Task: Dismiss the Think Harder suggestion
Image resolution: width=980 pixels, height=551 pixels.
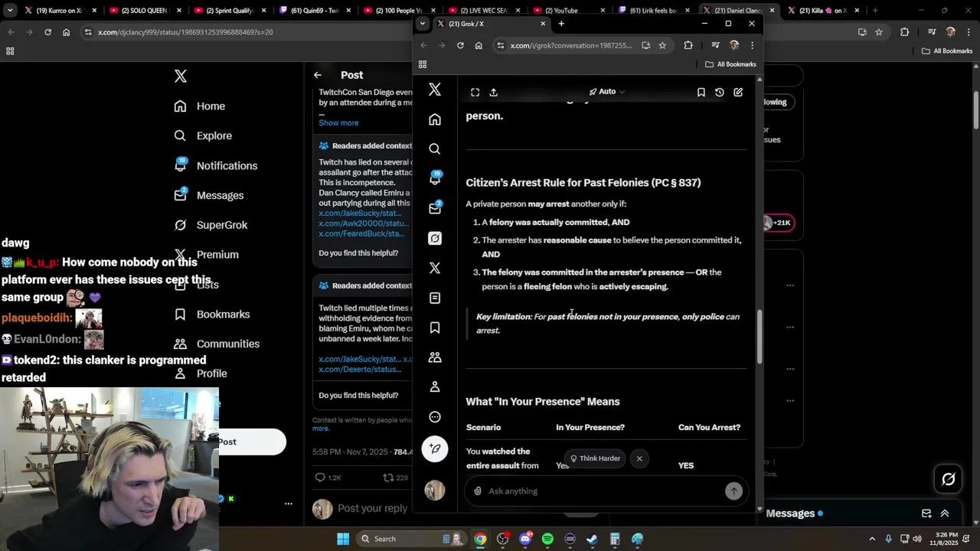Action: coord(639,458)
